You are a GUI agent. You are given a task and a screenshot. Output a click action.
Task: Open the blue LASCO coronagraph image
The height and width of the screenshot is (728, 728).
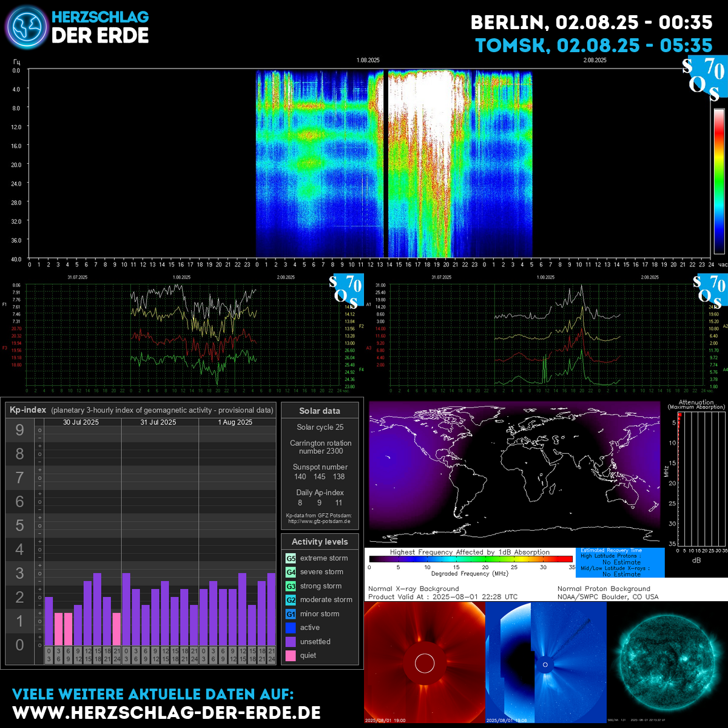tap(546, 662)
